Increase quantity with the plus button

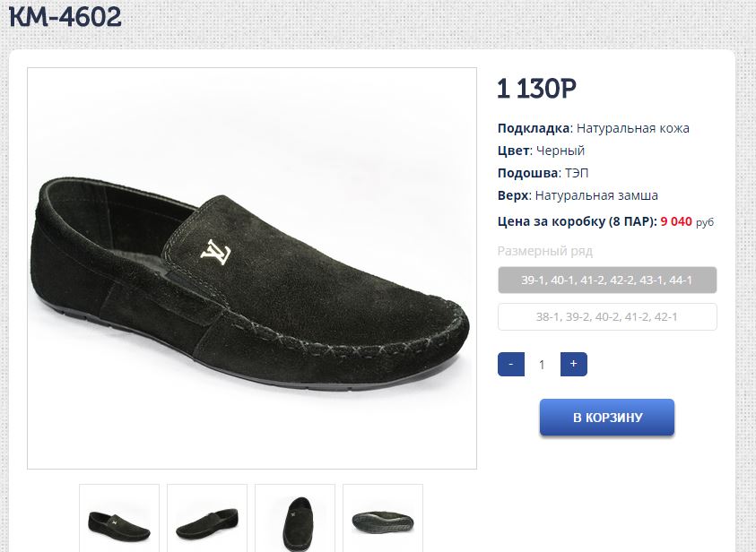(x=574, y=365)
